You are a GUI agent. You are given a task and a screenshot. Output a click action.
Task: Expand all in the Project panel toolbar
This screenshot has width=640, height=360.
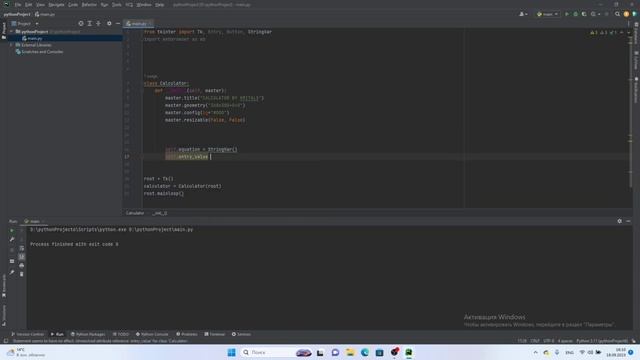89,24
